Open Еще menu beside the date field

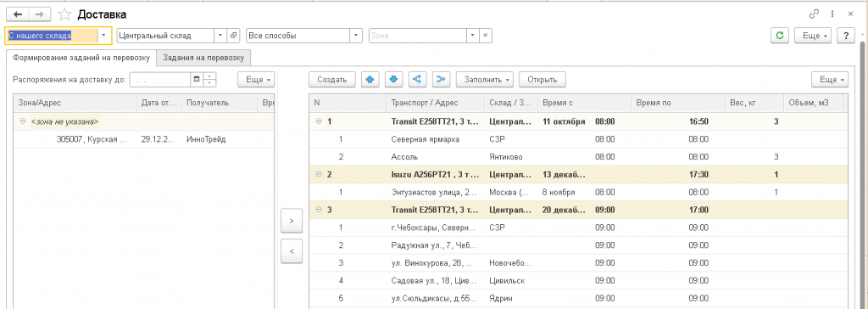pyautogui.click(x=256, y=79)
